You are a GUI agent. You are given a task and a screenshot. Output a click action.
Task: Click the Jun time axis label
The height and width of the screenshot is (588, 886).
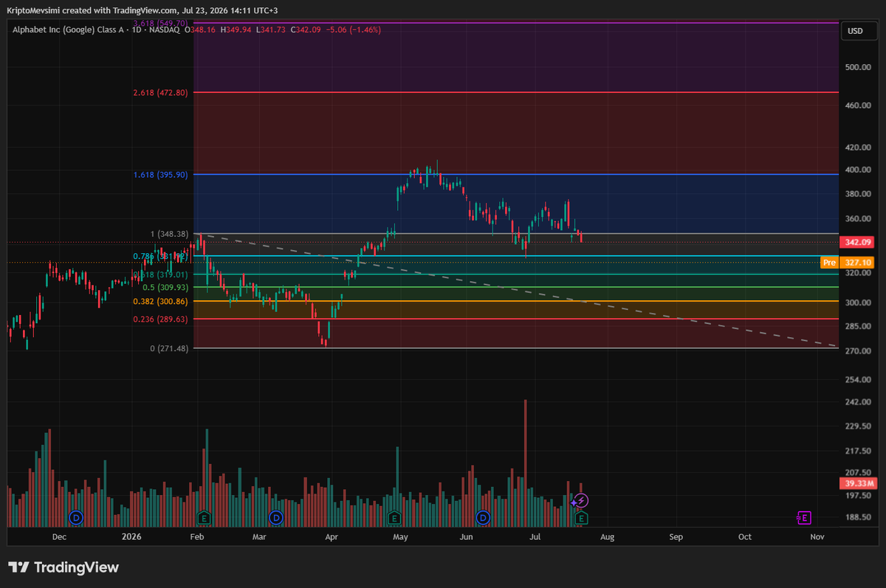tap(467, 537)
